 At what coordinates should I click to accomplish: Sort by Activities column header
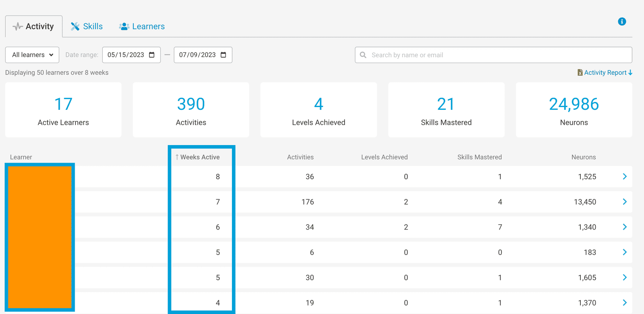300,157
